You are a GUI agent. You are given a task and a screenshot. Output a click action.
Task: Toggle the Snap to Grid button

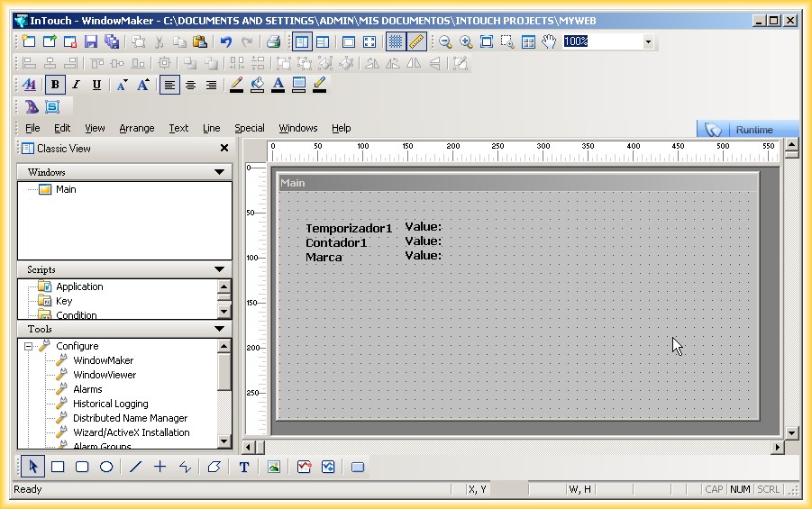(x=395, y=41)
